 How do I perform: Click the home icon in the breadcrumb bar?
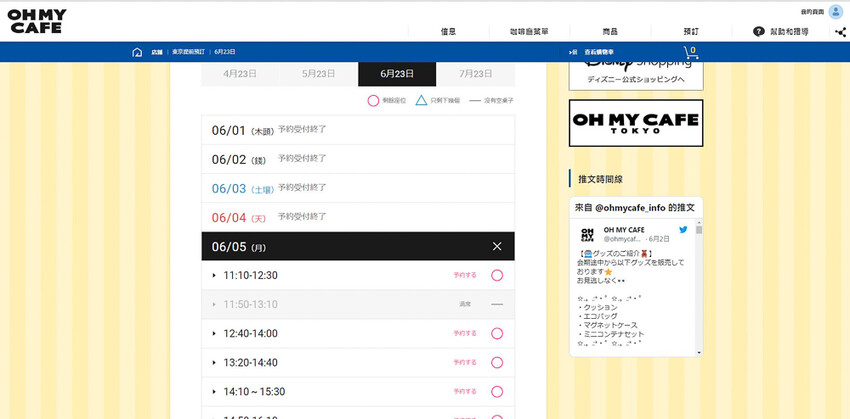click(x=136, y=52)
